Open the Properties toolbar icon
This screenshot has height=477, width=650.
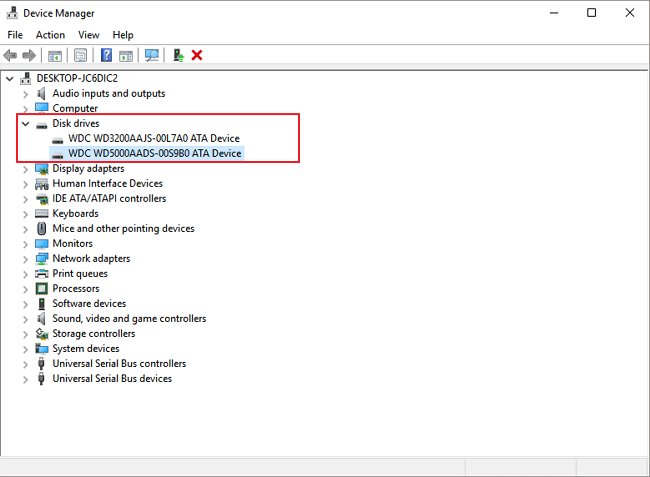click(x=80, y=55)
